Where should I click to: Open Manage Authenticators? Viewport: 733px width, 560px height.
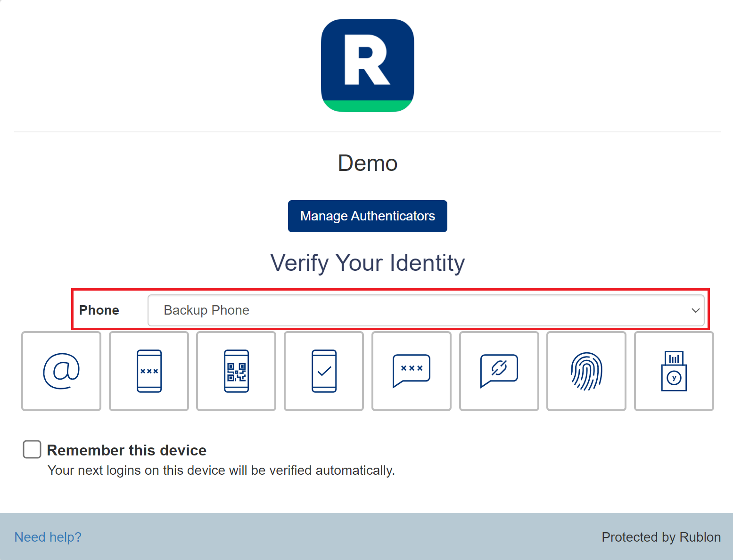click(x=368, y=216)
